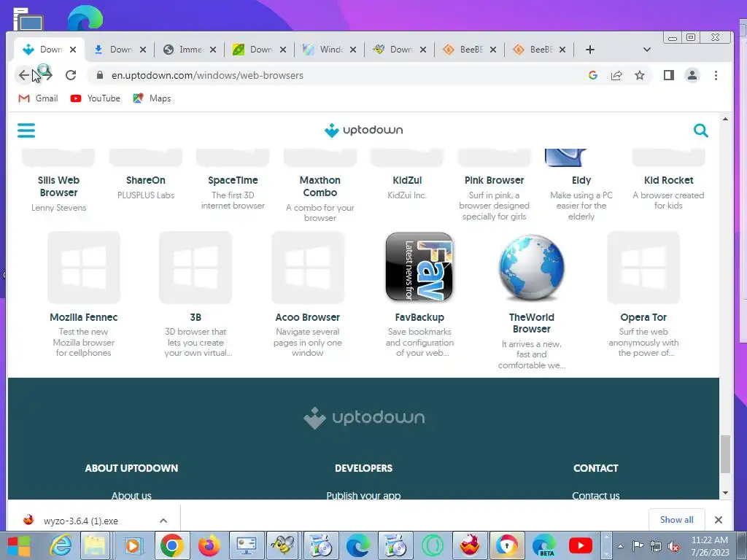
Task: Click 'Publish your app' footer link
Action: point(363,495)
